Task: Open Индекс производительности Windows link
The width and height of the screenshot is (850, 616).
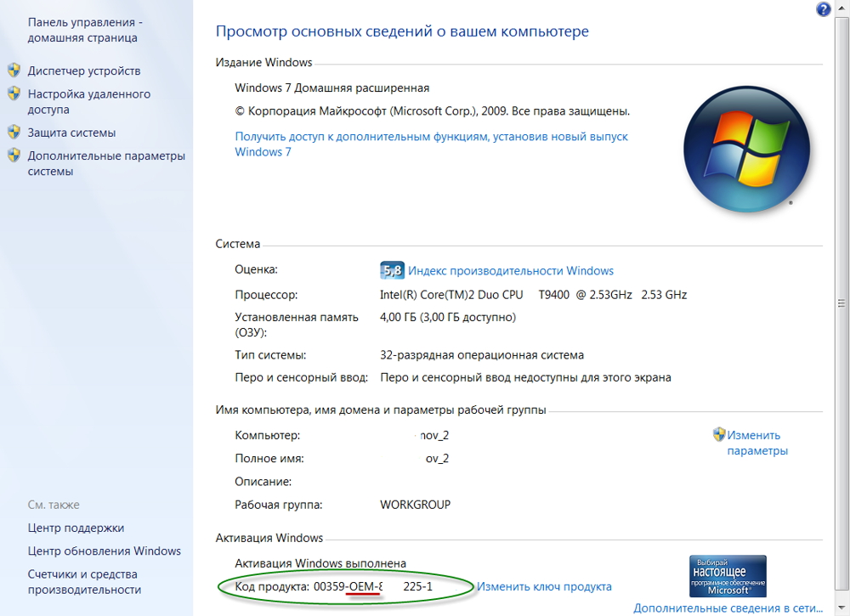Action: click(511, 271)
